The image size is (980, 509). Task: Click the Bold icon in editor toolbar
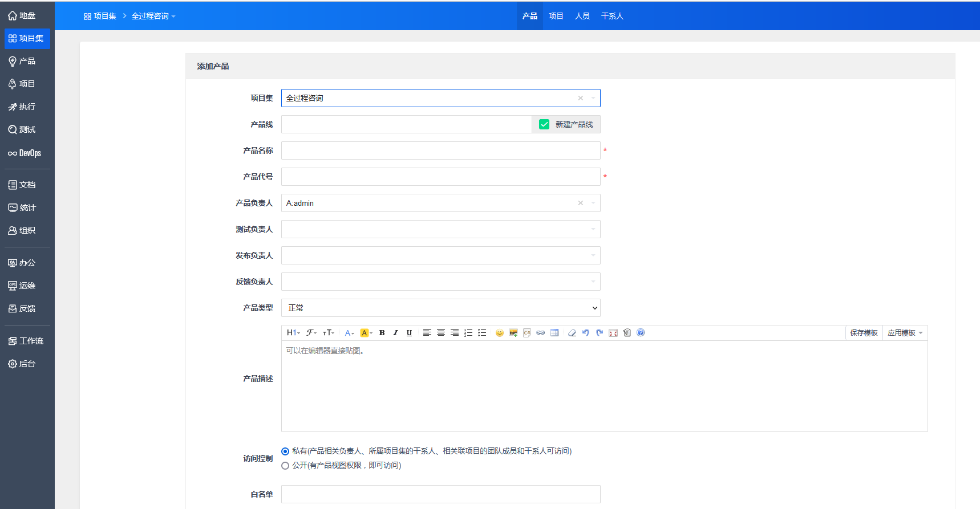point(382,333)
